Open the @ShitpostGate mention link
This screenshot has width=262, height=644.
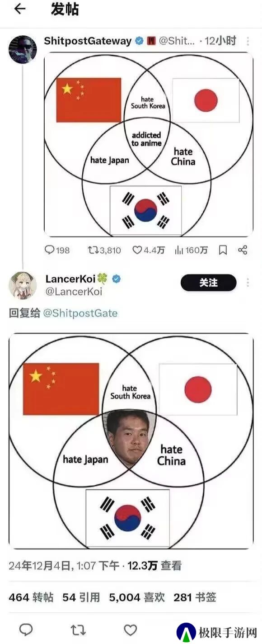pyautogui.click(x=80, y=313)
